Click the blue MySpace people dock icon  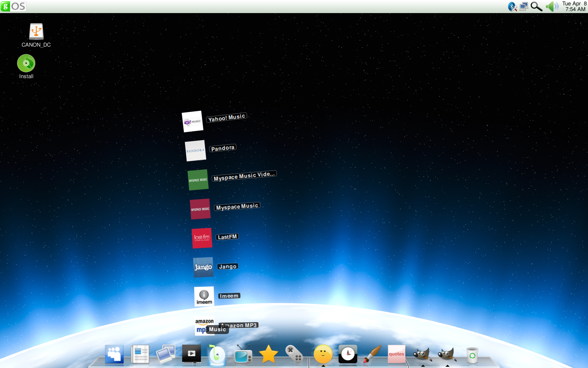tap(114, 354)
